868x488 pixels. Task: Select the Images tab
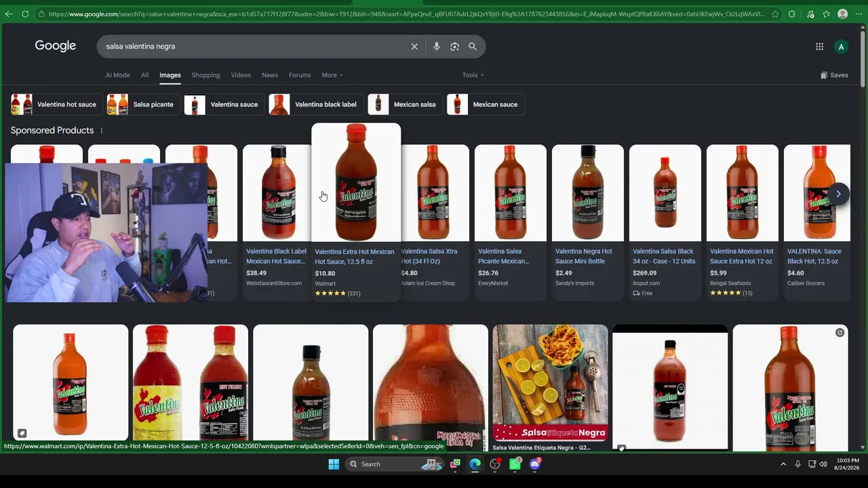click(170, 75)
